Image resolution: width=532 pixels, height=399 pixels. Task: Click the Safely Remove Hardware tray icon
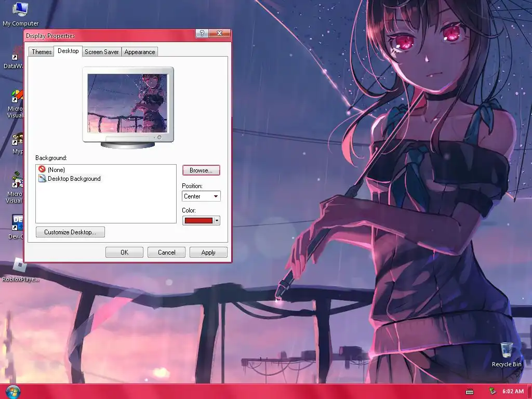coord(493,391)
